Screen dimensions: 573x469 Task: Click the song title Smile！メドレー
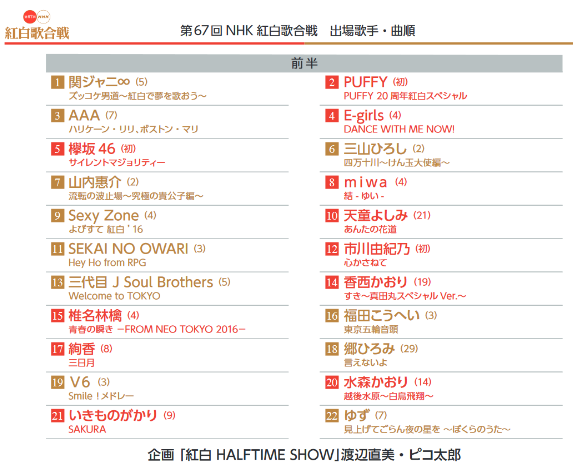click(x=101, y=396)
